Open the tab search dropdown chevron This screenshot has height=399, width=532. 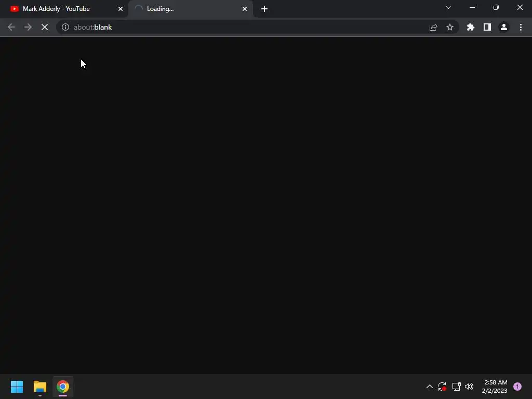pyautogui.click(x=448, y=7)
